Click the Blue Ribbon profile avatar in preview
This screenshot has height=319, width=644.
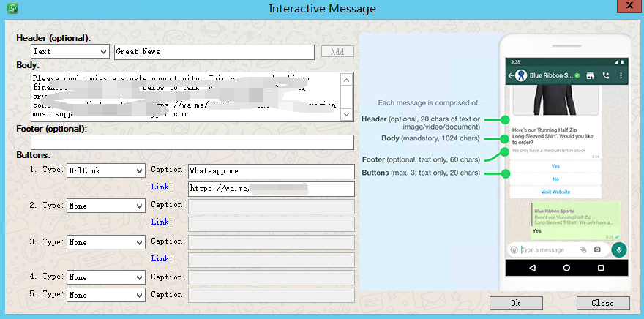[x=521, y=75]
